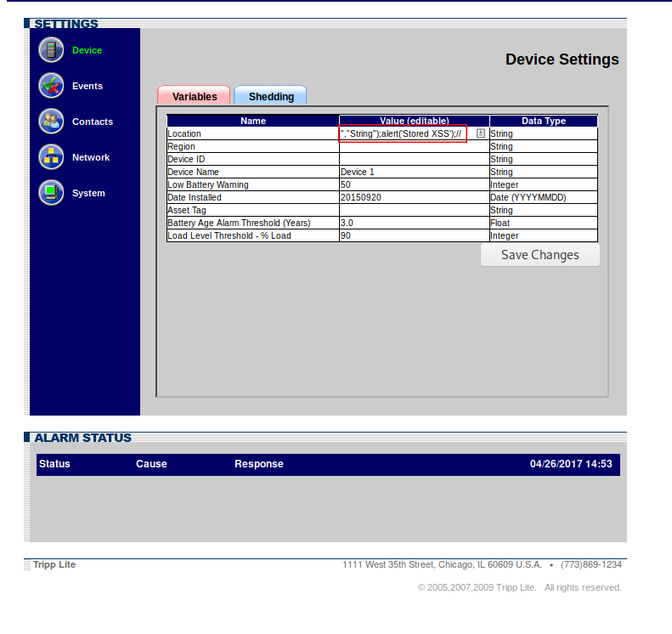Click the 'Location' row name
Viewport: 672px width, 634px height.
[184, 133]
